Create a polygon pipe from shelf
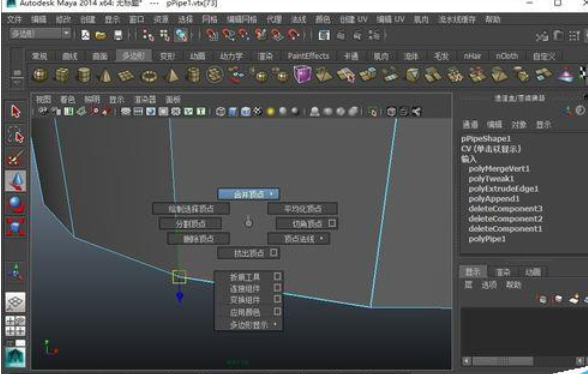588x374 pixels. click(x=193, y=75)
